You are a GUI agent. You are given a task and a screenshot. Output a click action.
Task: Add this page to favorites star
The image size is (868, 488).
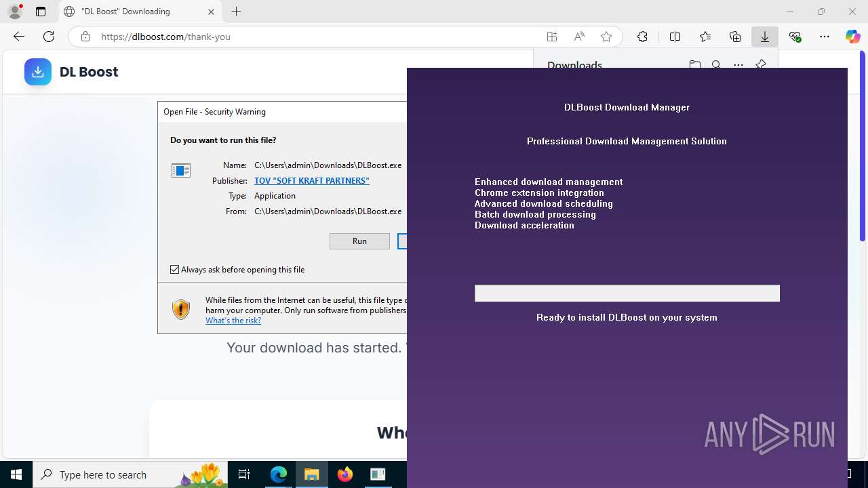tap(606, 37)
